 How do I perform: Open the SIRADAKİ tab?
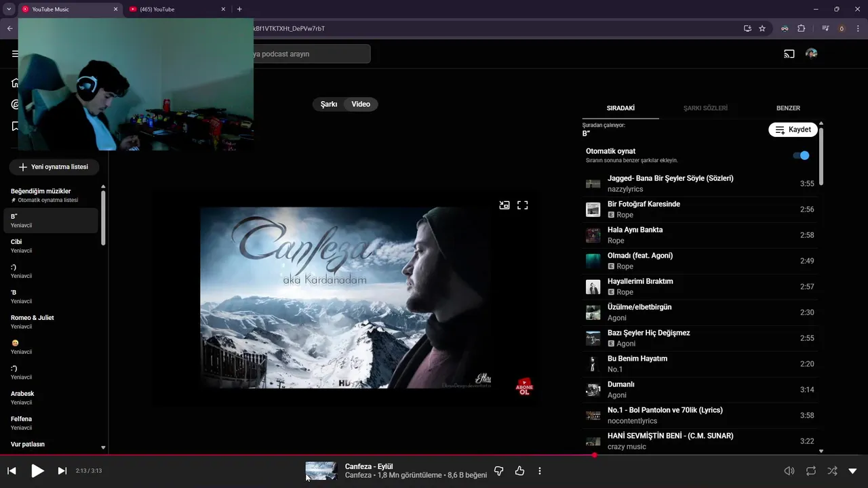click(x=620, y=108)
